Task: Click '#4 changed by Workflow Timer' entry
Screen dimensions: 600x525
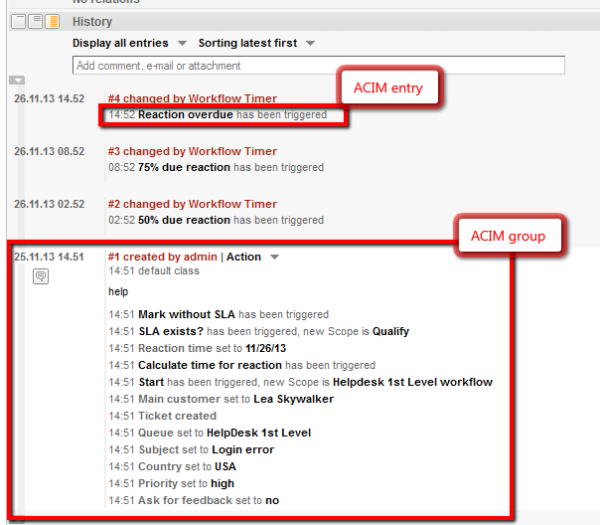Action: pos(192,98)
